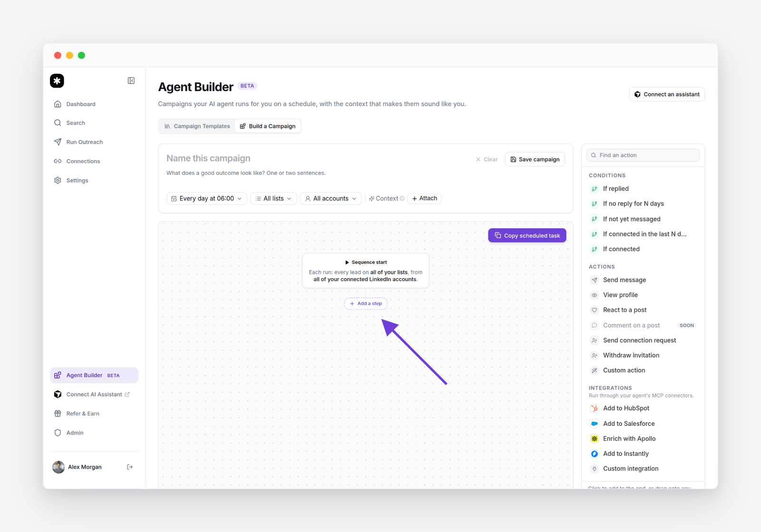Collapse the sidebar with the panel icon
Screen dimensions: 761x532
coord(131,81)
